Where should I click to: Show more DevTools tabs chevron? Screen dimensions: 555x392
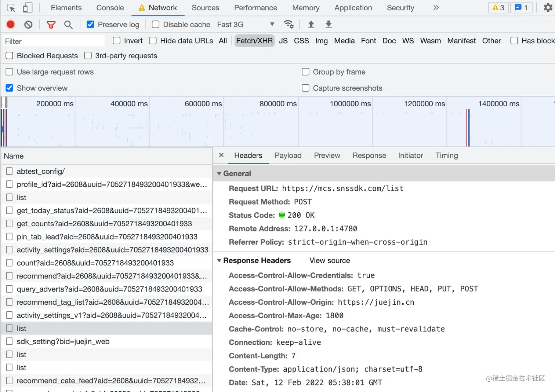(x=436, y=8)
